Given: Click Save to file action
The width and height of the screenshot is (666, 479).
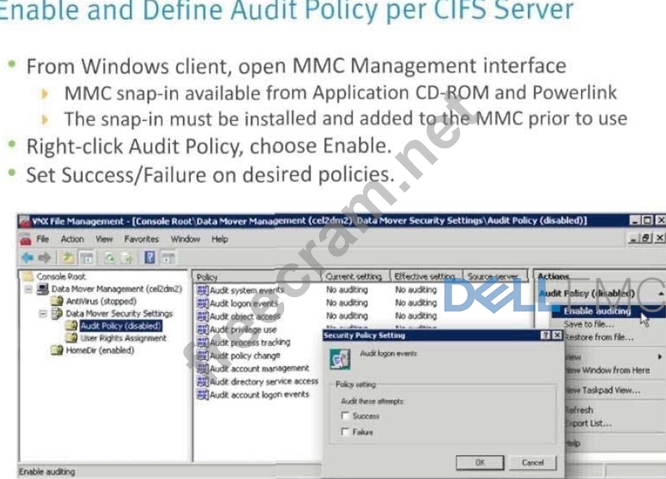Looking at the screenshot, I should click(589, 324).
